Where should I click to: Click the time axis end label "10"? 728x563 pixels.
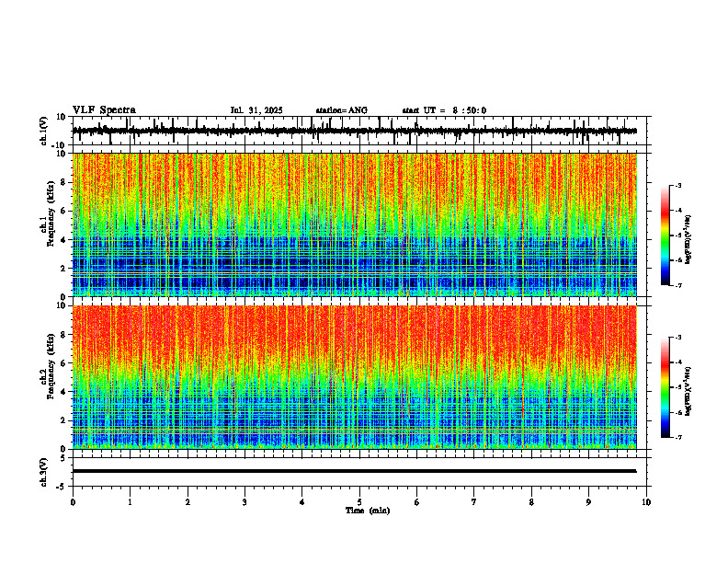pos(646,502)
